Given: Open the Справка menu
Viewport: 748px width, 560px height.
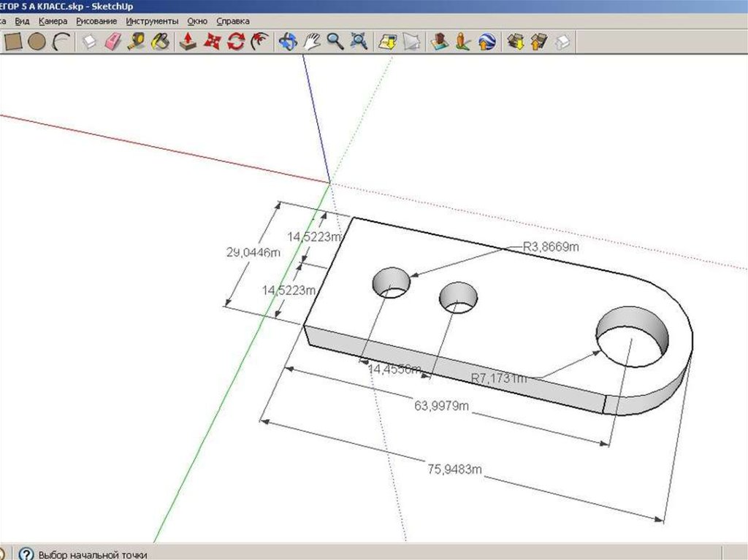Looking at the screenshot, I should (x=232, y=22).
